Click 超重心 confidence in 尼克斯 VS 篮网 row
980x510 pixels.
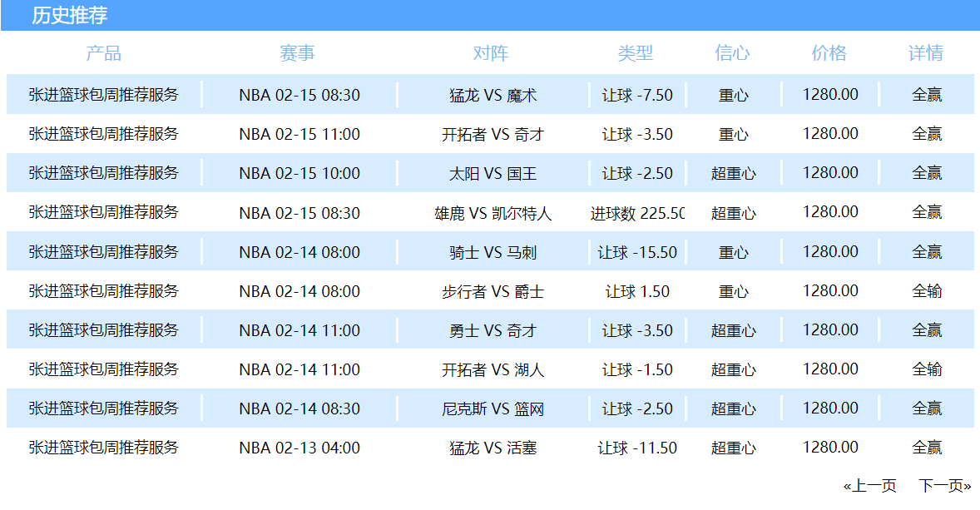point(734,408)
